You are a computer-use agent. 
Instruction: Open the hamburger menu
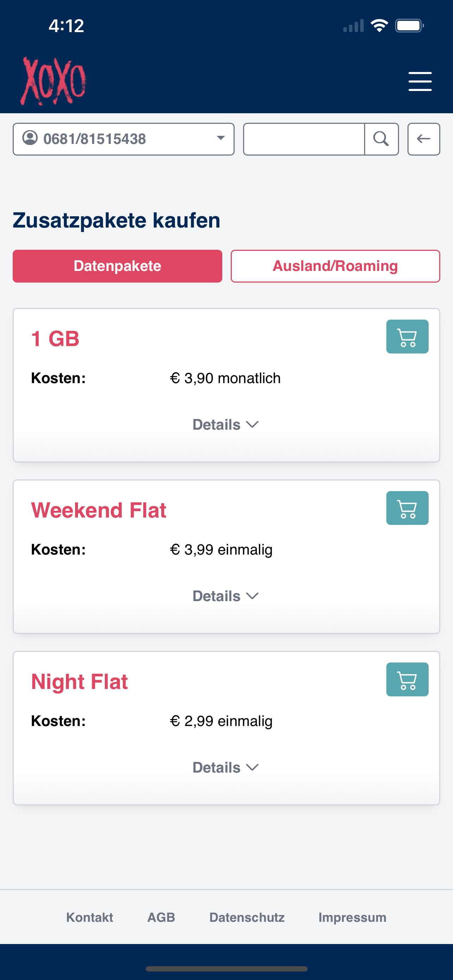tap(420, 81)
